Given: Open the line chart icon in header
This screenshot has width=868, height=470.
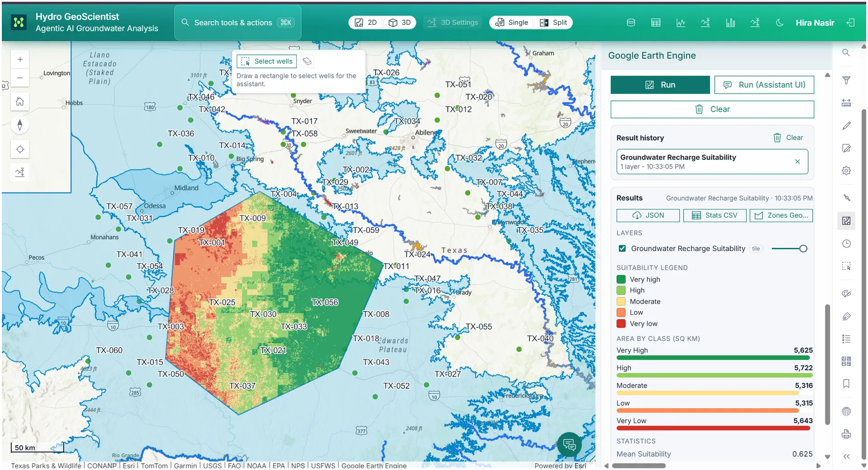Looking at the screenshot, I should tap(680, 23).
